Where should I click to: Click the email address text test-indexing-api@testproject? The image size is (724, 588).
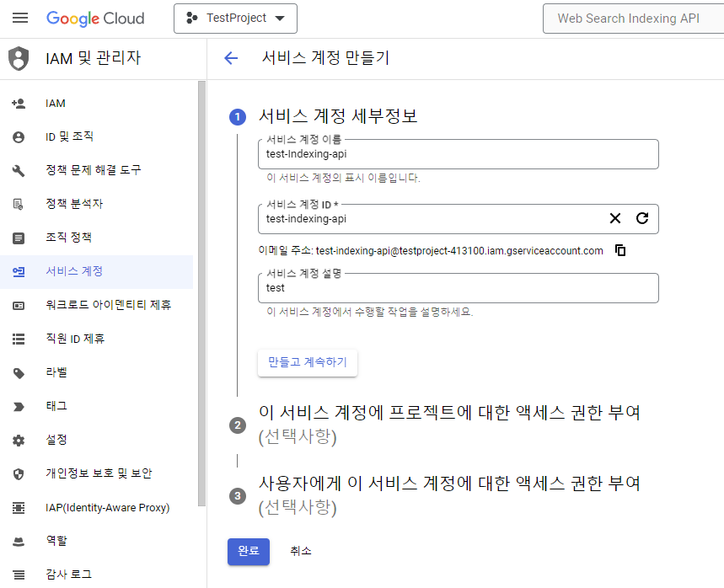tap(459, 250)
